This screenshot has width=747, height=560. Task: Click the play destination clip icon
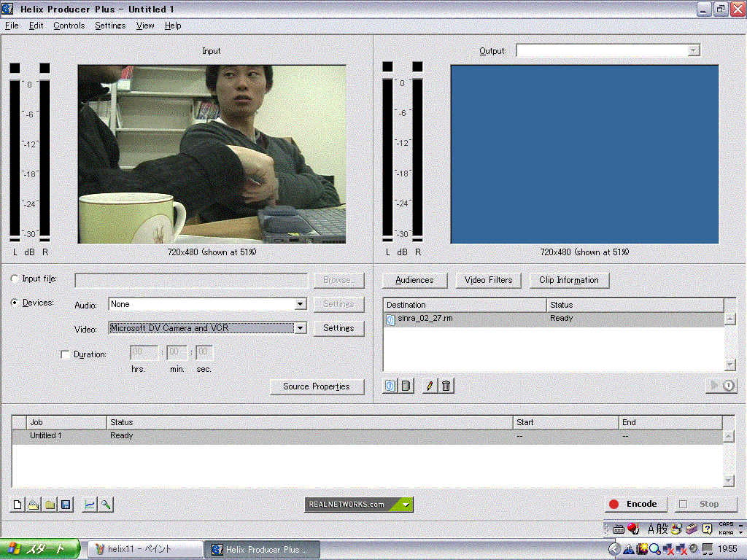tap(721, 385)
